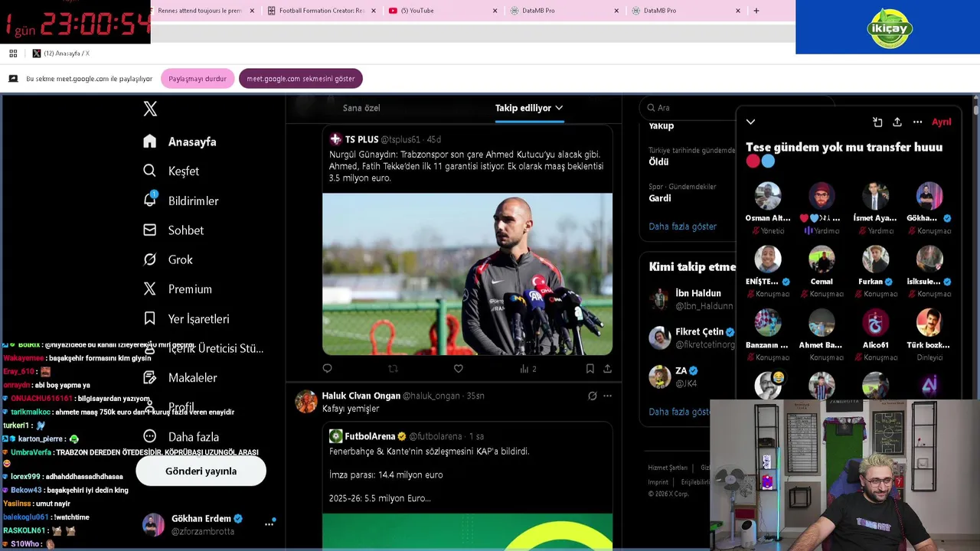
Task: Click the pop-out icon in the Space header
Action: click(x=877, y=122)
